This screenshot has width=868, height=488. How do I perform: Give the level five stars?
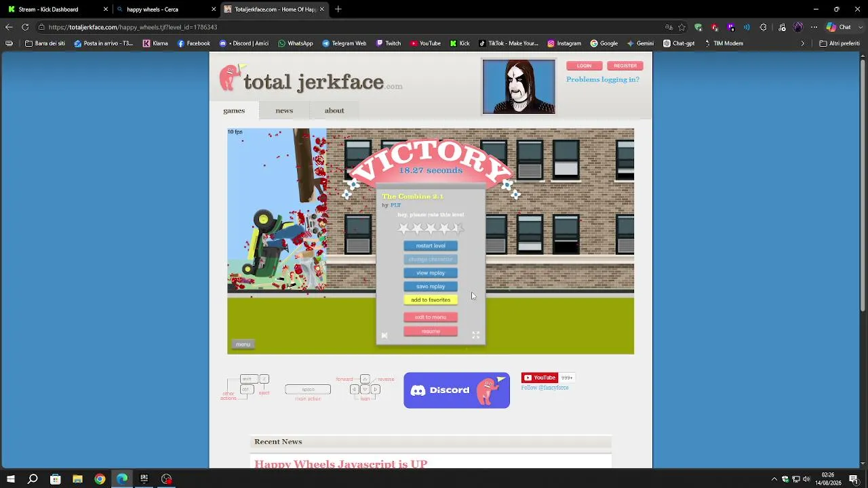458,228
